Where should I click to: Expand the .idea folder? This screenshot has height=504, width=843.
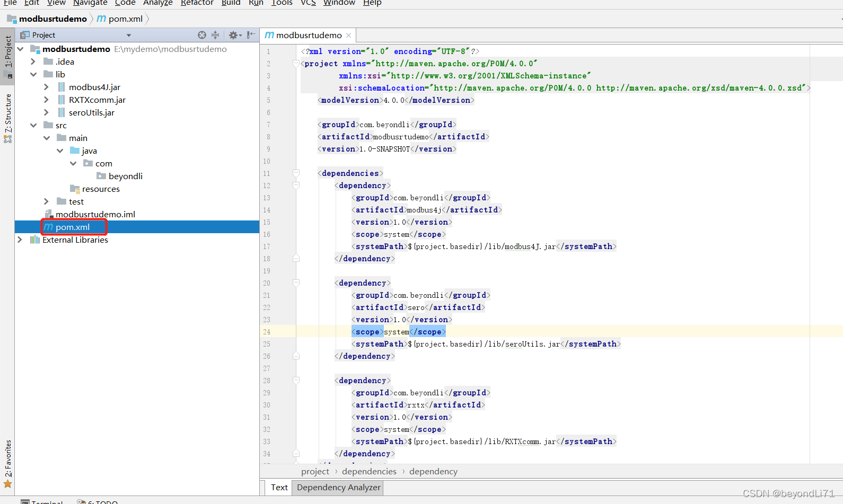pos(33,61)
